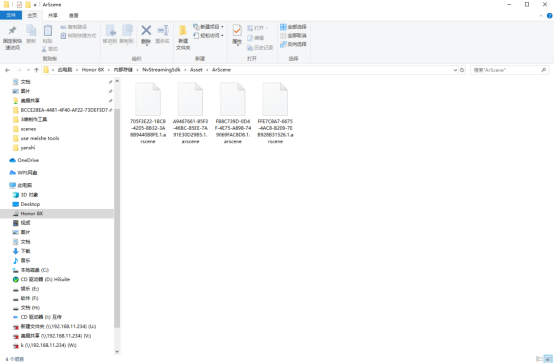Switch to the Share ribbon tab
The image size is (554, 363).
pos(53,16)
